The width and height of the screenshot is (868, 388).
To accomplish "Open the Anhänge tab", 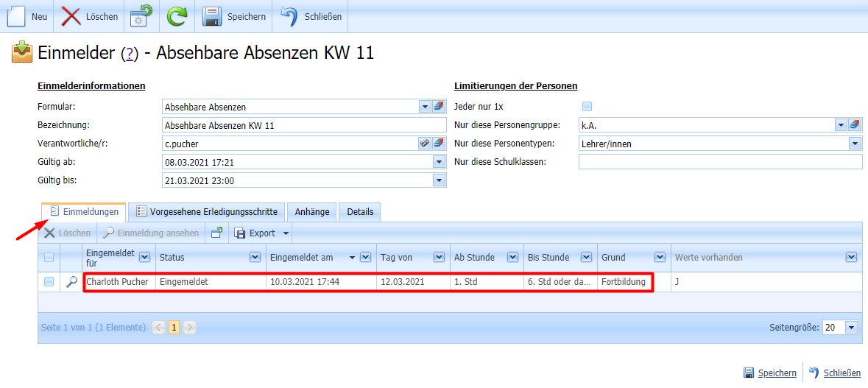I will tap(312, 212).
